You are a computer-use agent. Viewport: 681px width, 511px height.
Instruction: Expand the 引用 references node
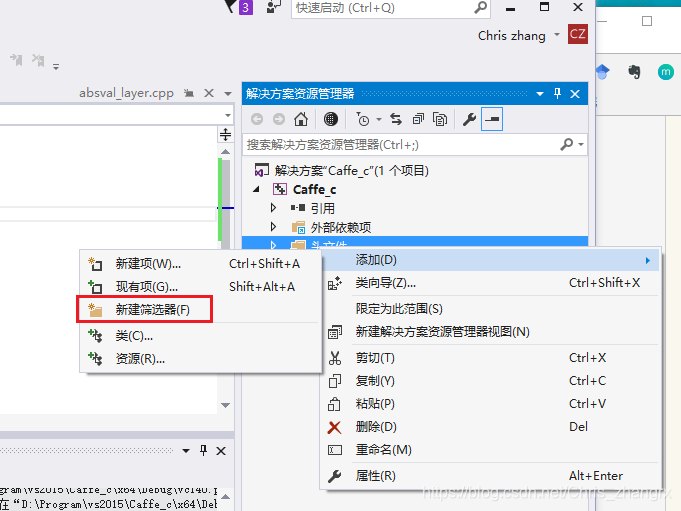click(273, 208)
